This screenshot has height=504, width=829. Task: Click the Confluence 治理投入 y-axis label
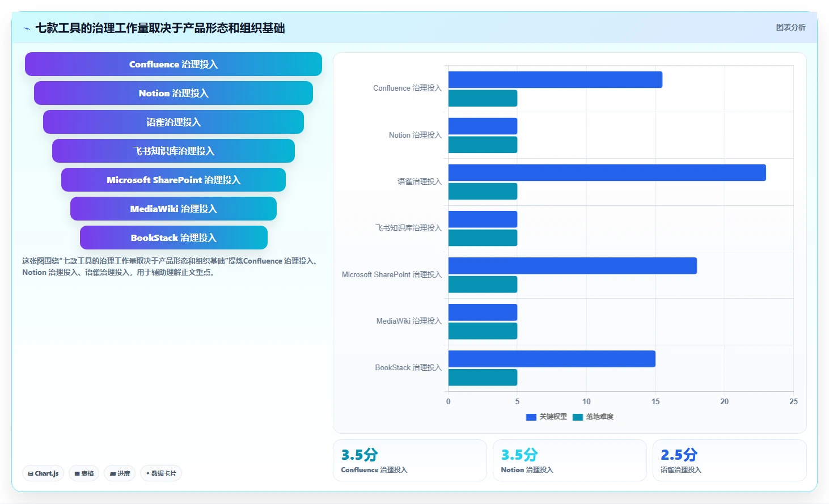(407, 88)
